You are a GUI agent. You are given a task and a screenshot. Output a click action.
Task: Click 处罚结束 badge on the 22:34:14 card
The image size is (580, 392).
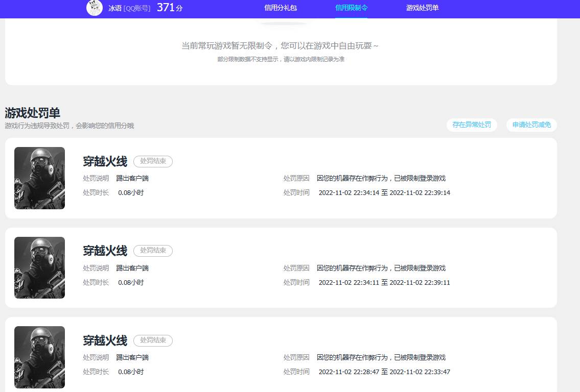[153, 161]
